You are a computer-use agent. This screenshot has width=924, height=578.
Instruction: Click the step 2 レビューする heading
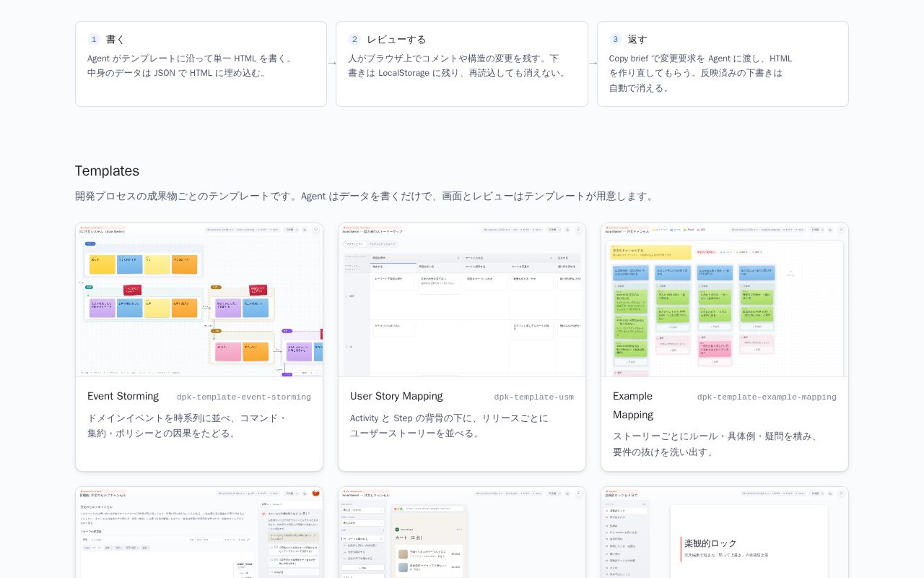(396, 39)
